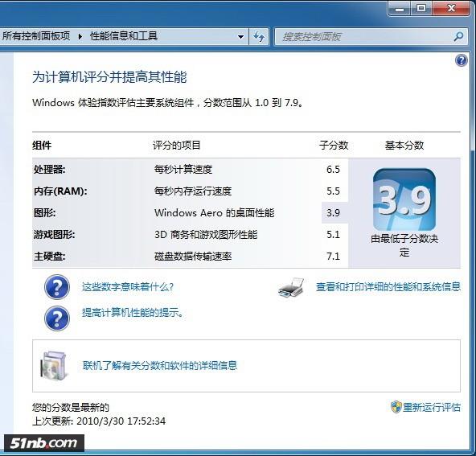Screen dimensions: 476x456
Task: Open the address bar history dropdown arrow
Action: [240, 37]
